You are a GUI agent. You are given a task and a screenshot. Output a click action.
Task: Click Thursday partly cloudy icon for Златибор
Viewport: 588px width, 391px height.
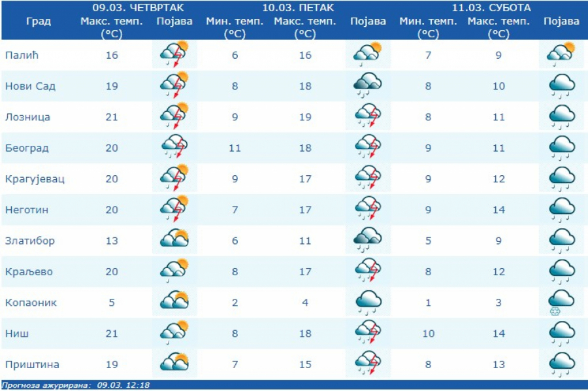coord(174,241)
